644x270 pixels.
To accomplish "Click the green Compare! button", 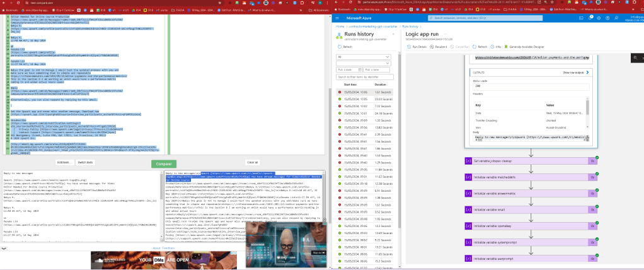I will [164, 163].
